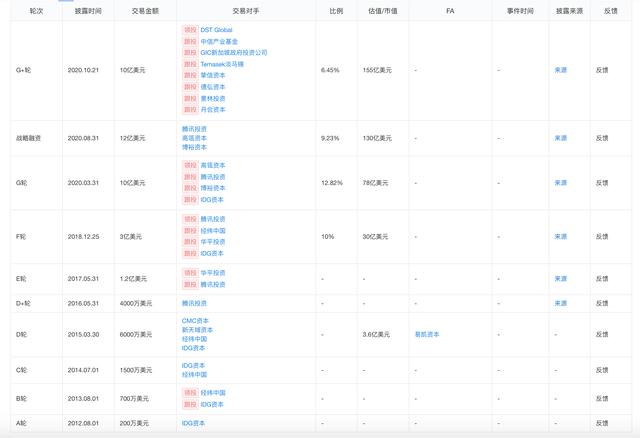
Task: Click the 交易金额 column header
Action: 145,11
